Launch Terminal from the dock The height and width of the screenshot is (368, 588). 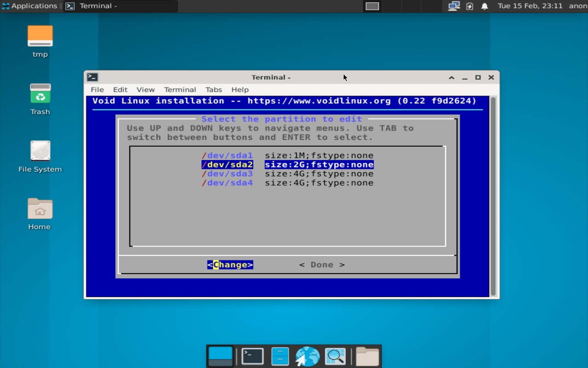click(253, 356)
